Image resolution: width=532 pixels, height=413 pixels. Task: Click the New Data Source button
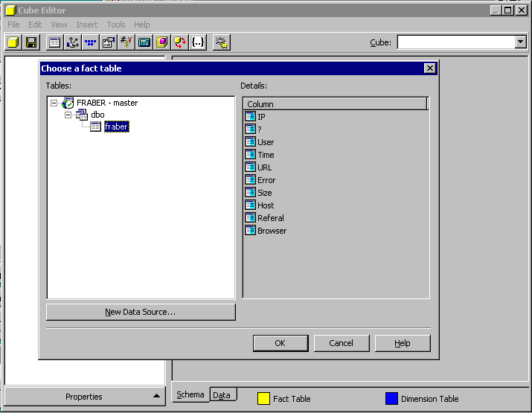pos(141,312)
